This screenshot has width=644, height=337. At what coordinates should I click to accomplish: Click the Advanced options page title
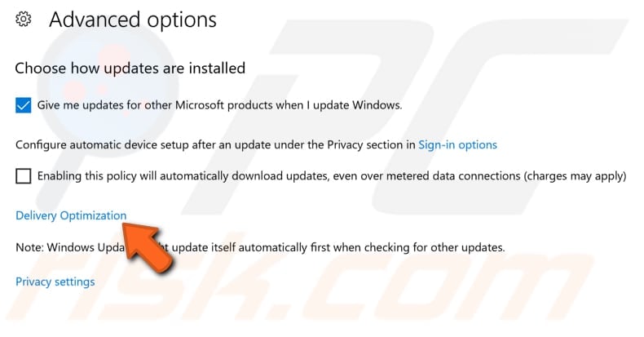tap(133, 20)
